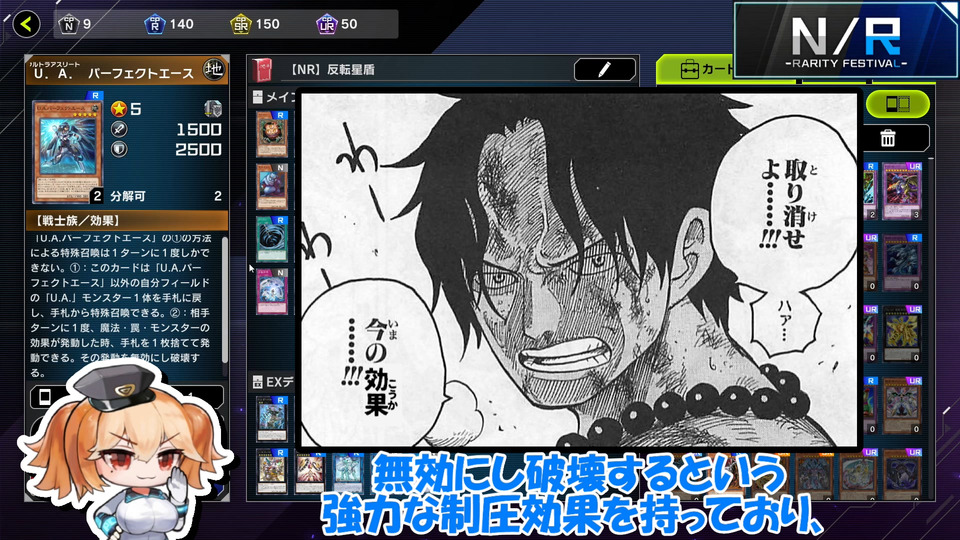Toggle the card list view layout button

pyautogui.click(x=898, y=103)
